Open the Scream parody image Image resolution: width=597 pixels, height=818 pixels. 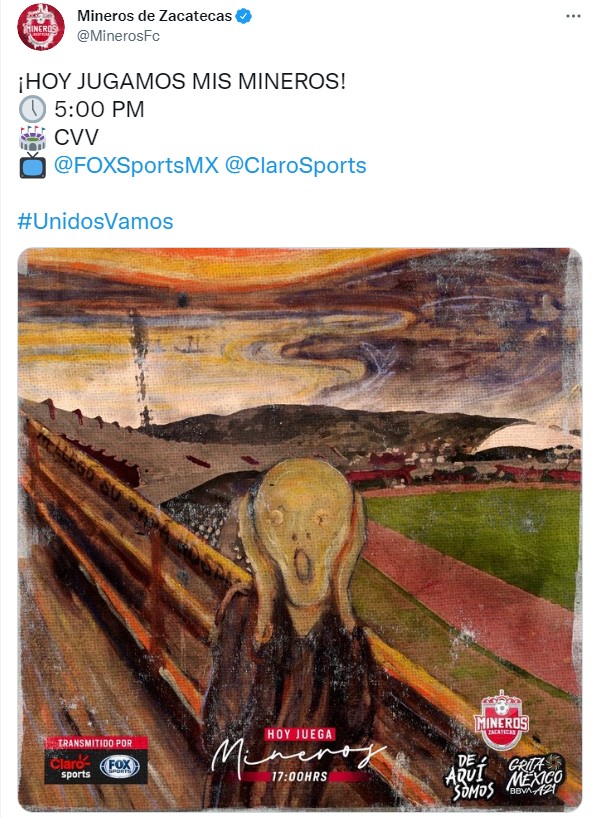300,530
